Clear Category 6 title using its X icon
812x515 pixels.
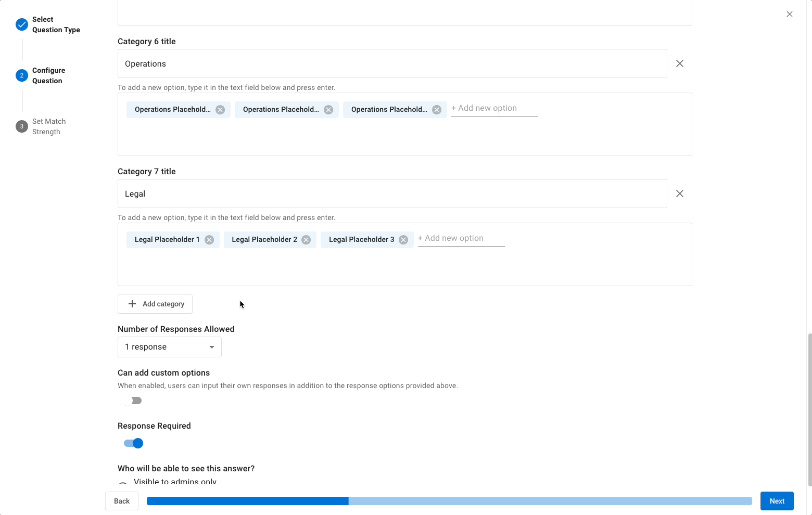pyautogui.click(x=679, y=63)
